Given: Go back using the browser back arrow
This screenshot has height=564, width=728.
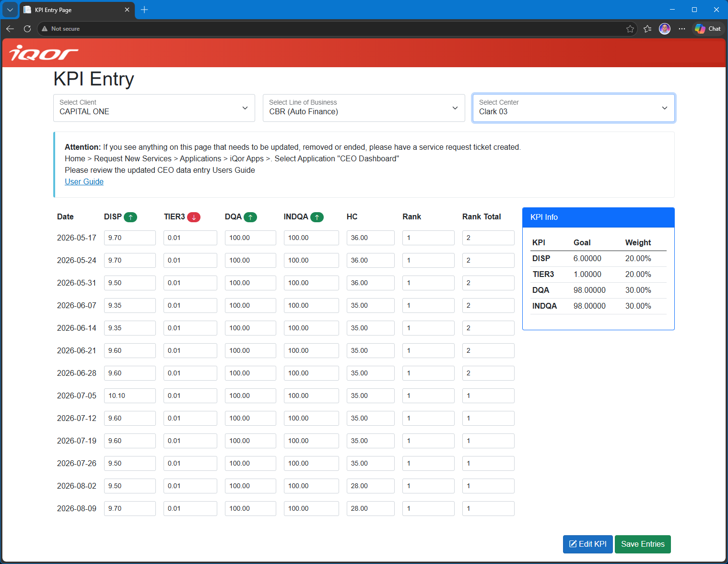Looking at the screenshot, I should (10, 29).
